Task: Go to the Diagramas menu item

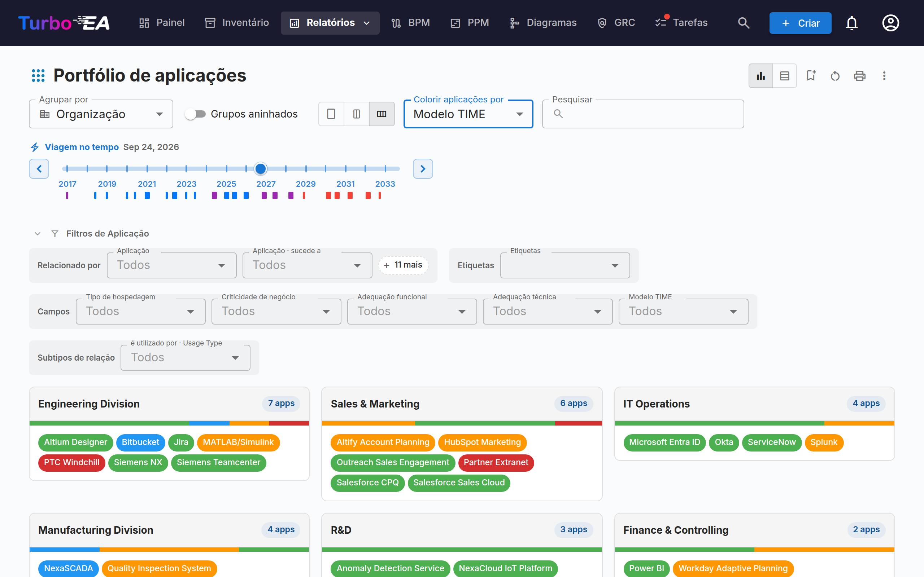Action: coord(543,23)
